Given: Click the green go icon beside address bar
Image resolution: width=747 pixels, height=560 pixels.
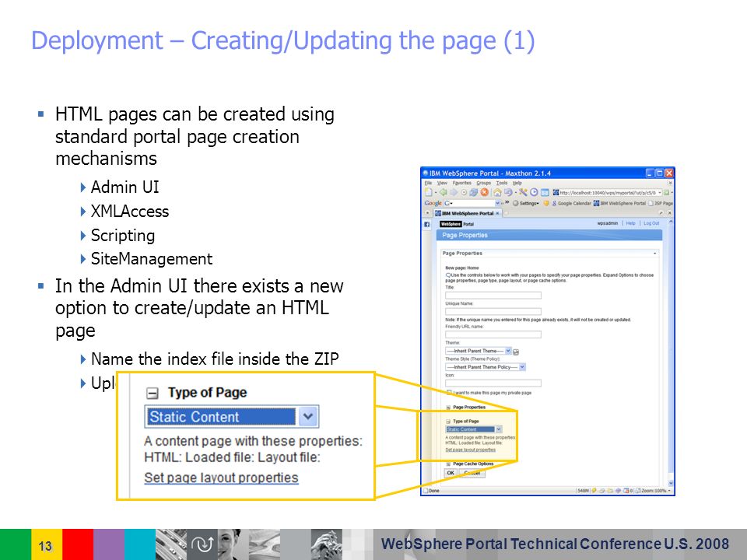Looking at the screenshot, I should point(667,193).
